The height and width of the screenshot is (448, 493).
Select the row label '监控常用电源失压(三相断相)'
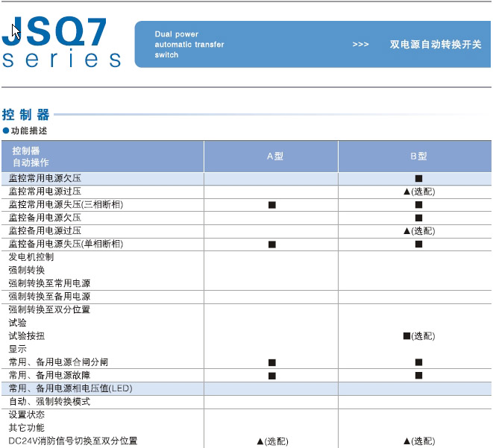(66, 204)
